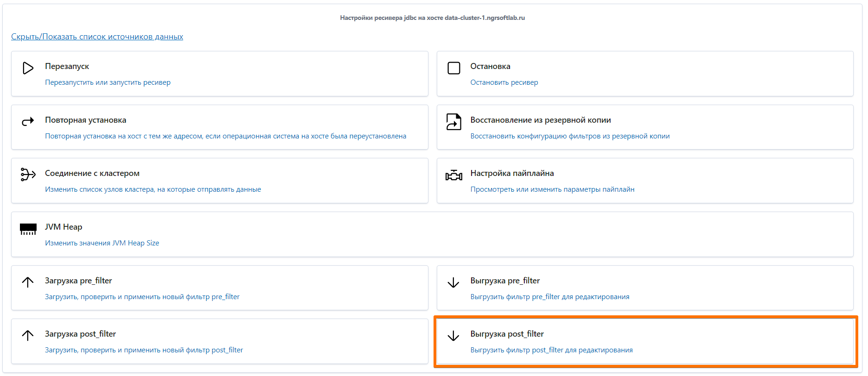Click Выгрузить фильтр post_filter для редактирования

[x=551, y=350]
